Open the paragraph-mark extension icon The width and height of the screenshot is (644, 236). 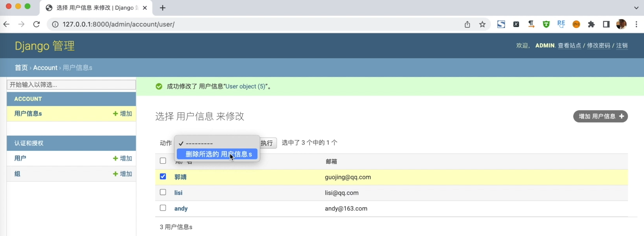point(531,24)
